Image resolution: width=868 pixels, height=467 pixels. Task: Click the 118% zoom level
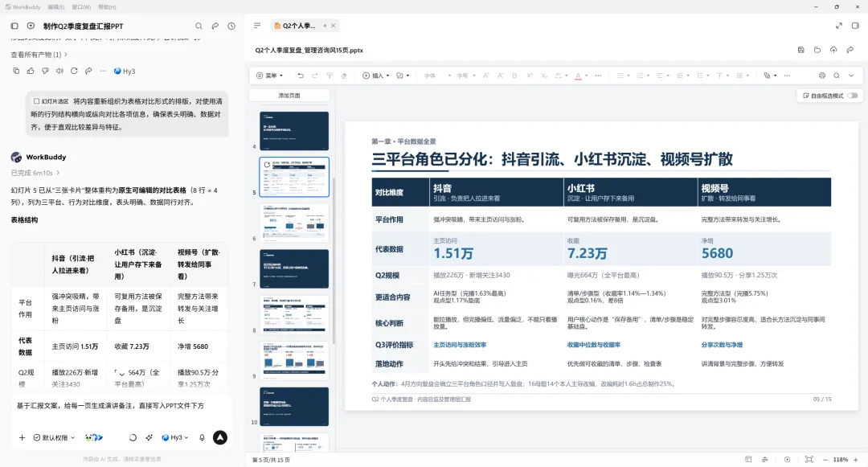(x=841, y=460)
